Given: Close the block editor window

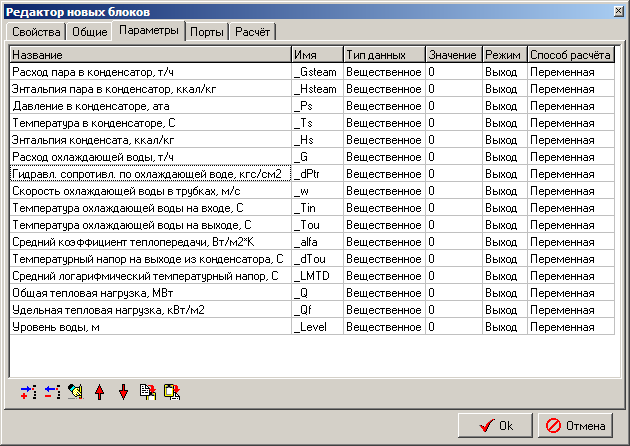Looking at the screenshot, I should [x=617, y=10].
